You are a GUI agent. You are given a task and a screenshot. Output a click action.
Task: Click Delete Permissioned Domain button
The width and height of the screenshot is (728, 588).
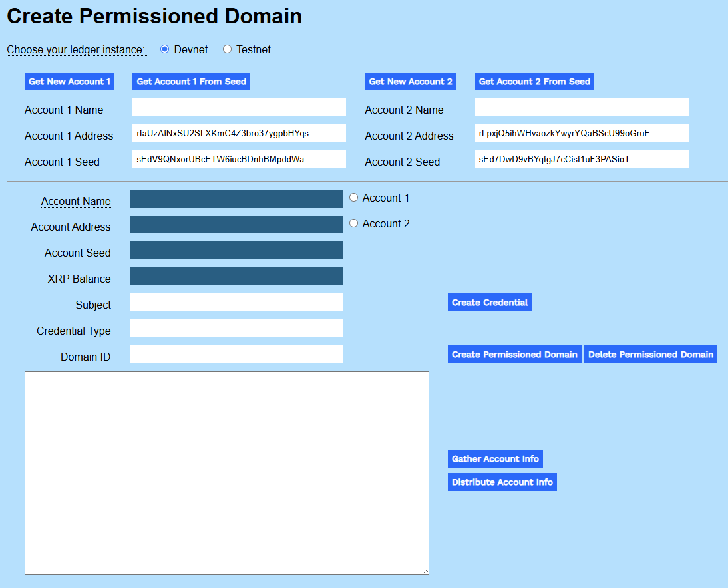(x=650, y=355)
